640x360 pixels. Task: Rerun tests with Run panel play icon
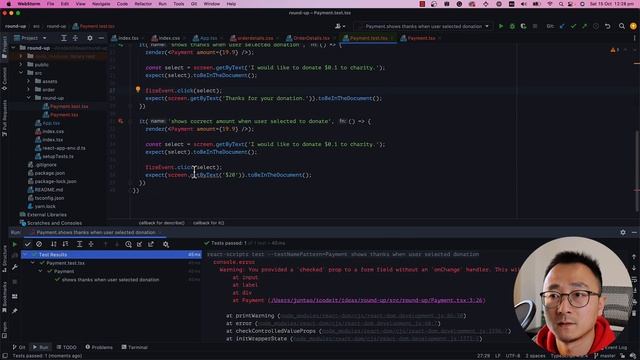pos(15,244)
